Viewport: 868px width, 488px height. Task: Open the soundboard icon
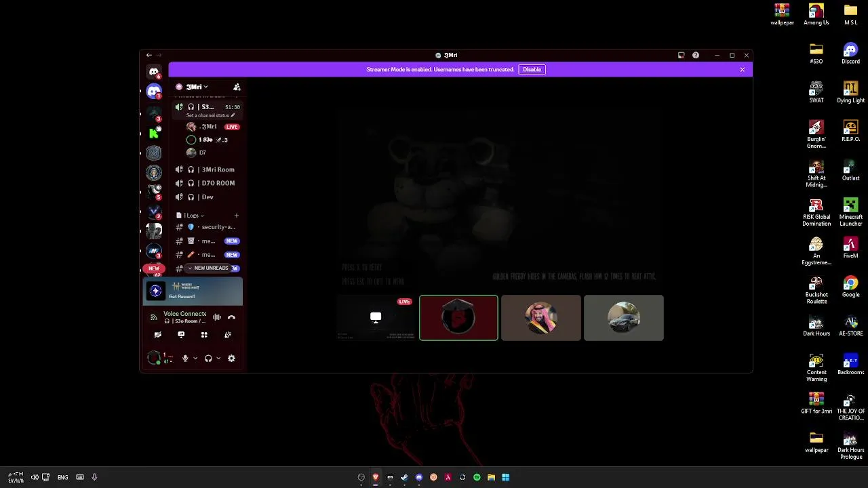coord(228,335)
